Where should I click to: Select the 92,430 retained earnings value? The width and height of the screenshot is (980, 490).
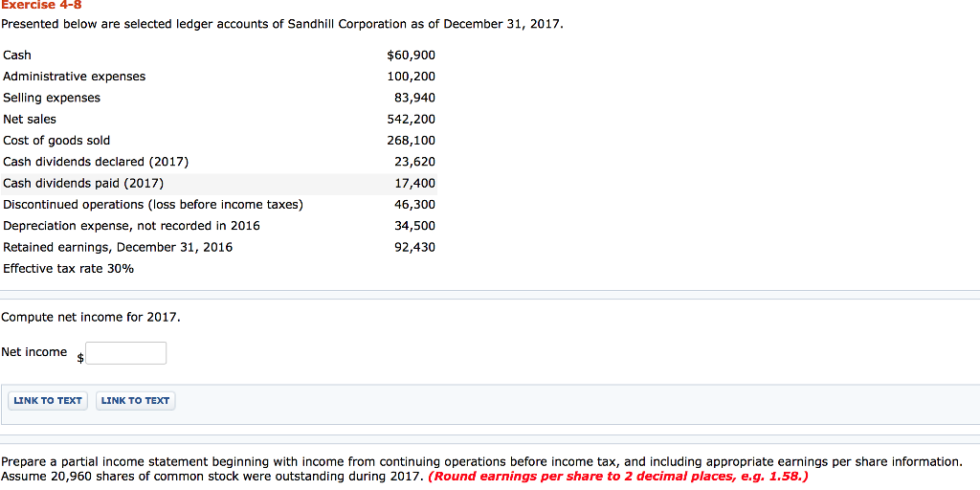(x=415, y=247)
